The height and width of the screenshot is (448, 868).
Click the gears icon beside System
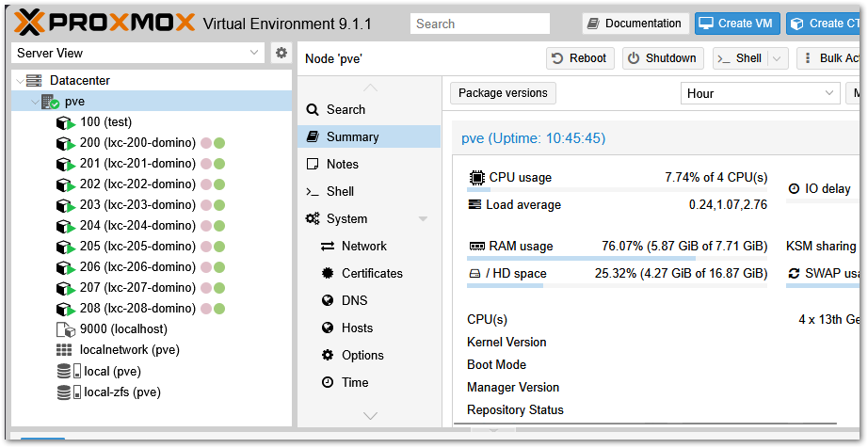(313, 219)
